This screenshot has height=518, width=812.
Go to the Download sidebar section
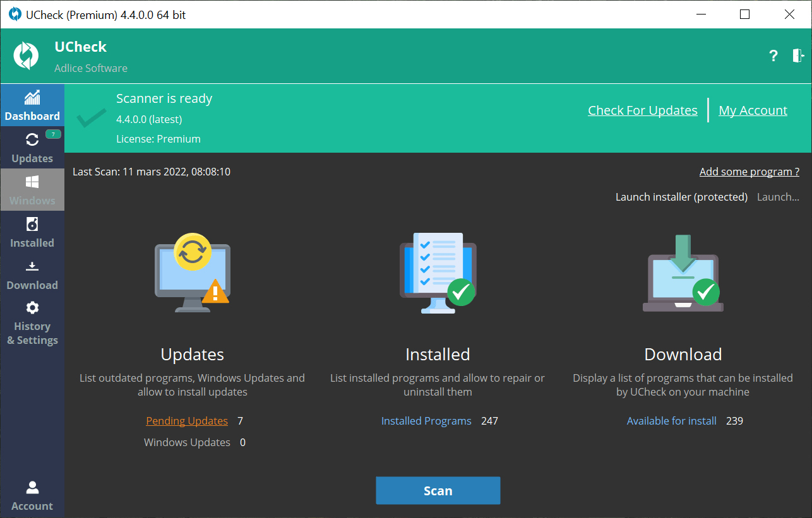[32, 274]
